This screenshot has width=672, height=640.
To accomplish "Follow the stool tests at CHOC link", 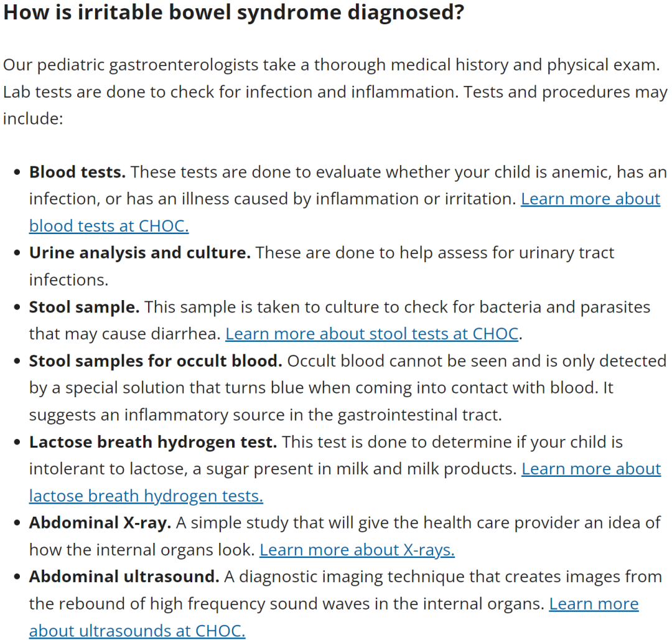I will coord(371,334).
